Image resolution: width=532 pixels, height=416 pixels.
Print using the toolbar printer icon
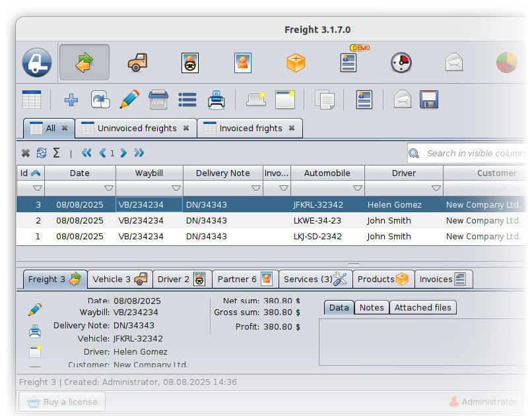point(216,100)
